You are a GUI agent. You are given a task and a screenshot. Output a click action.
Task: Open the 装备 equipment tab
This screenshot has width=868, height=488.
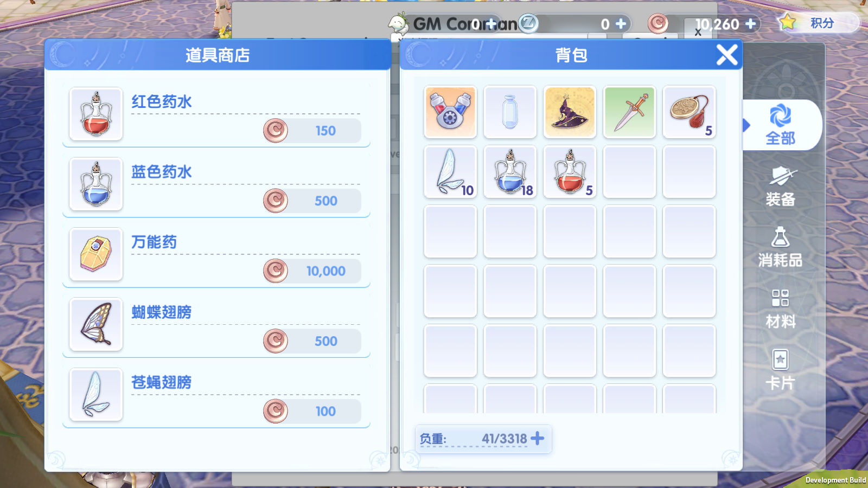(x=780, y=187)
